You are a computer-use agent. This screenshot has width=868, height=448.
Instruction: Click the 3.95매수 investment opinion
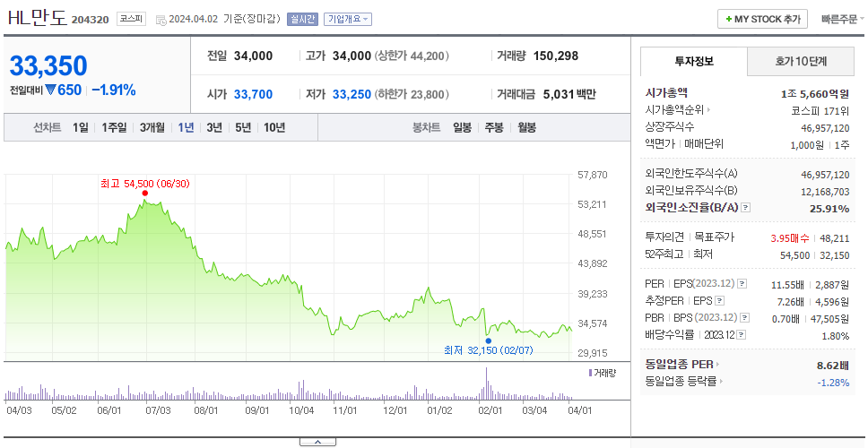[x=790, y=238]
